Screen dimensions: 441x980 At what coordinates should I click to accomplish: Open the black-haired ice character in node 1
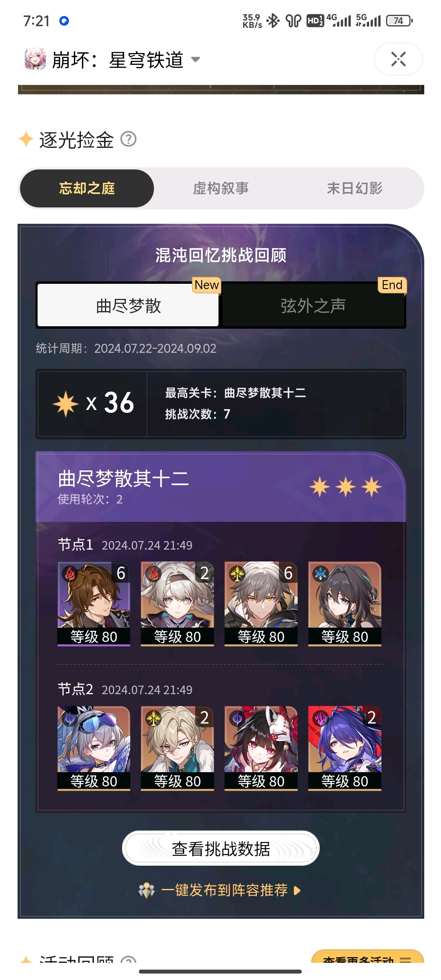tap(345, 604)
